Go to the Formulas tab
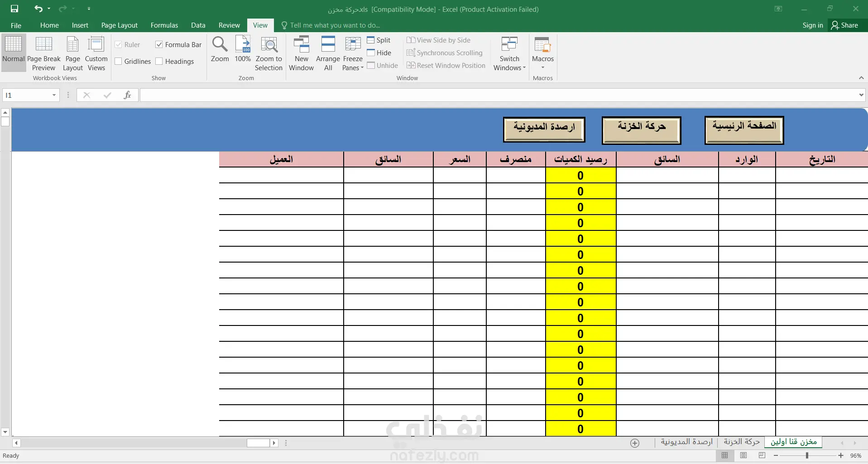Image resolution: width=868 pixels, height=464 pixels. coord(164,25)
